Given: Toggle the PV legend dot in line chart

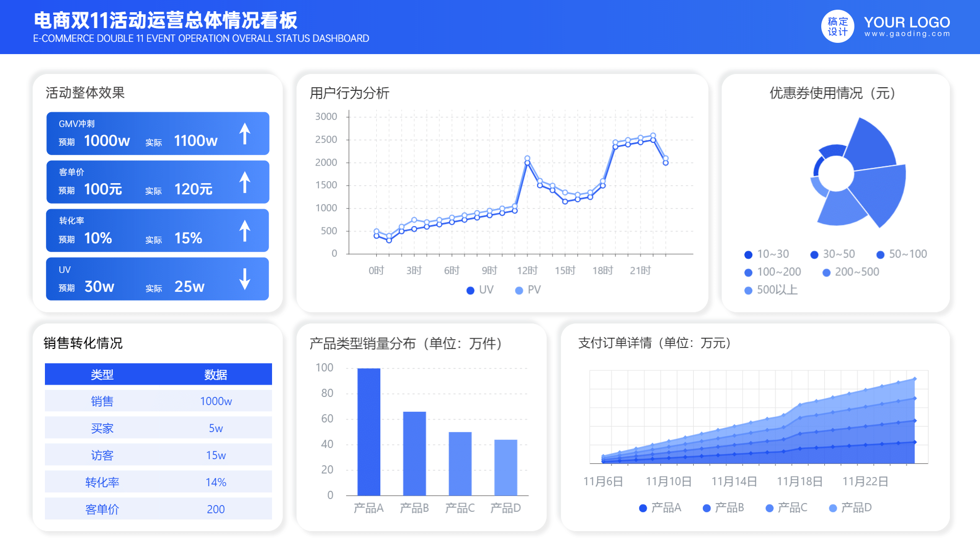Looking at the screenshot, I should point(519,290).
